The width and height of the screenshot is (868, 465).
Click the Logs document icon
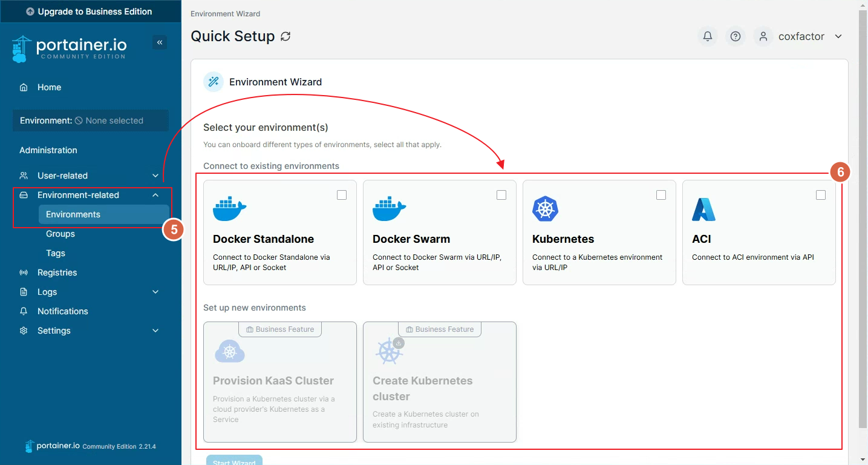(24, 292)
